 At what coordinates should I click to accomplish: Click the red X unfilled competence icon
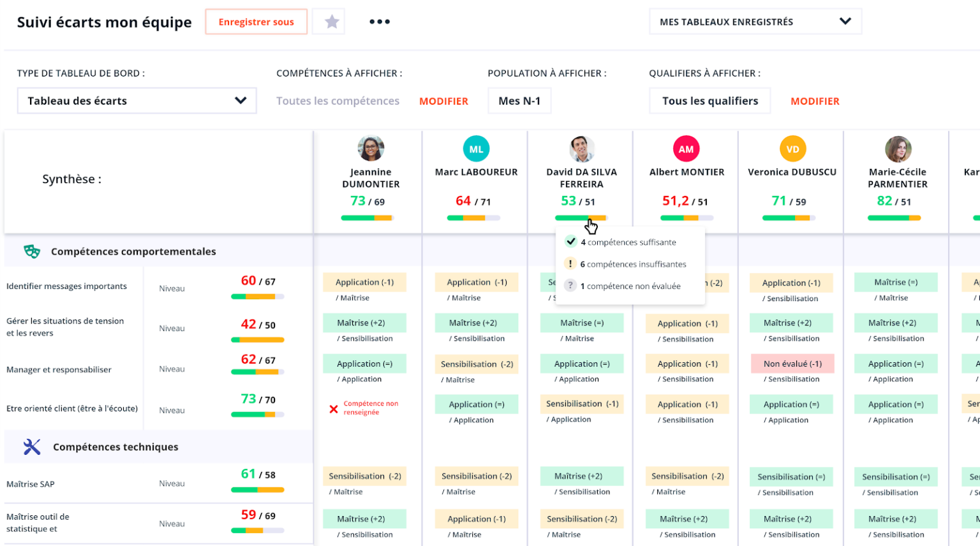click(x=334, y=409)
